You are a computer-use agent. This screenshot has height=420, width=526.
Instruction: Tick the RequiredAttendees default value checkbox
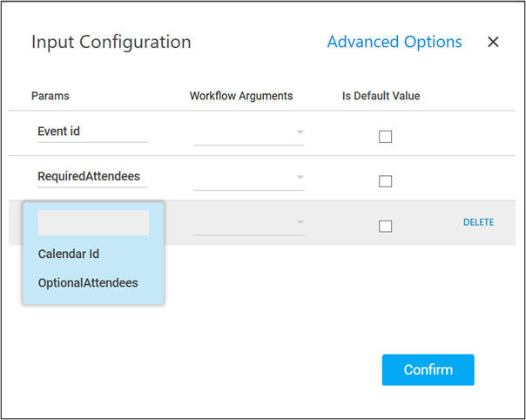[x=385, y=181]
